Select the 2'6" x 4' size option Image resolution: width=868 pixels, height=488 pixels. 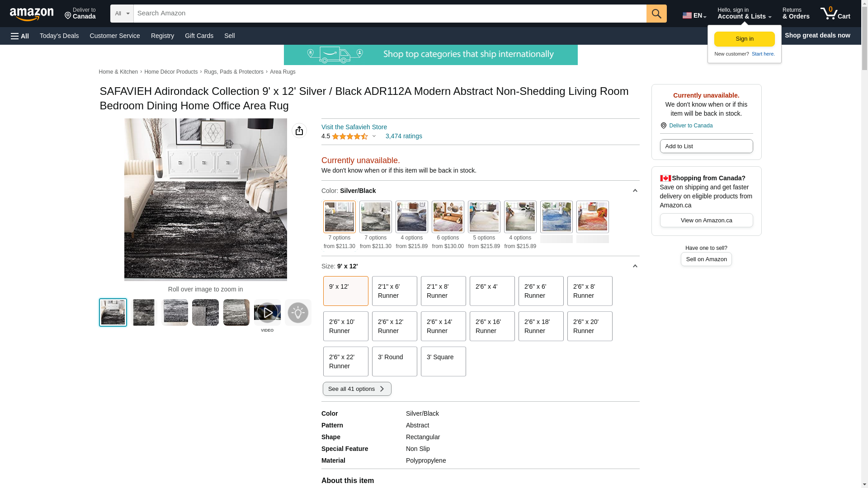point(492,291)
